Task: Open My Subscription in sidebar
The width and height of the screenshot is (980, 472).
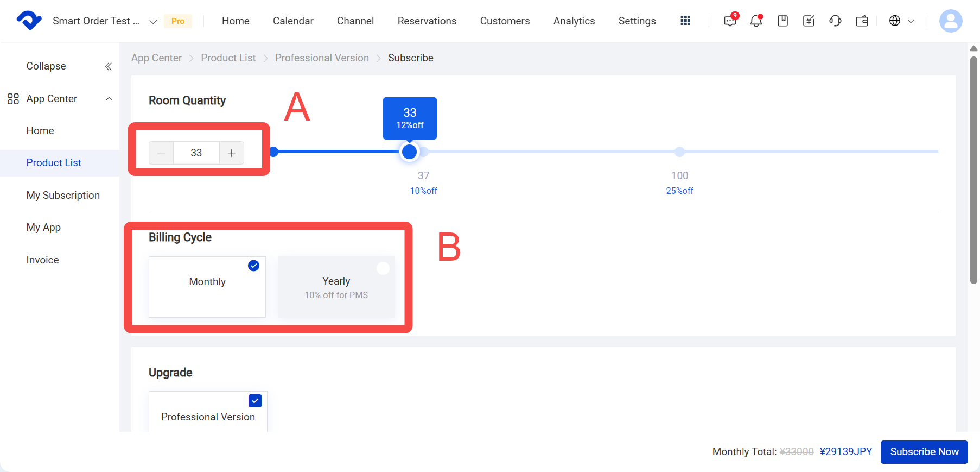Action: 63,195
